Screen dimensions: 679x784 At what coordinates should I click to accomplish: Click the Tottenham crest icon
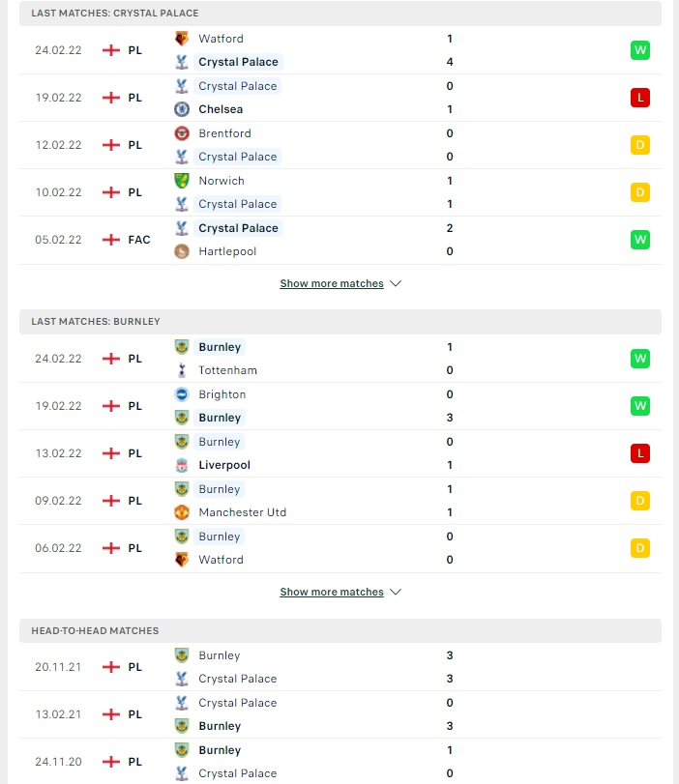pos(182,370)
